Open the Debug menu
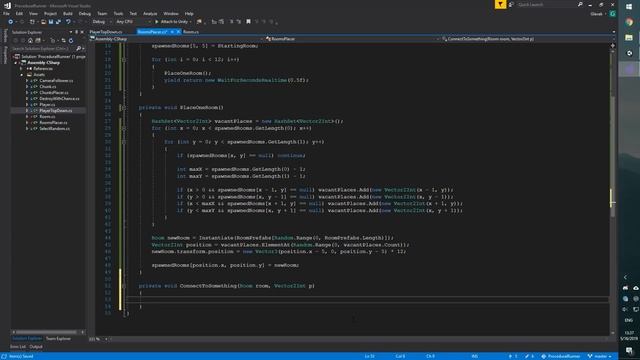This screenshot has width=640, height=360. point(84,13)
